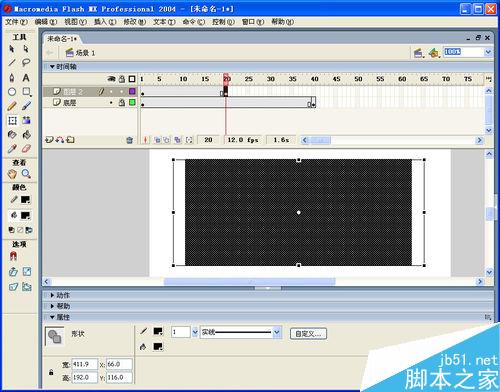Image resolution: width=500 pixels, height=392 pixels.
Task: Toggle Onion Skin button
Action: coord(157,140)
